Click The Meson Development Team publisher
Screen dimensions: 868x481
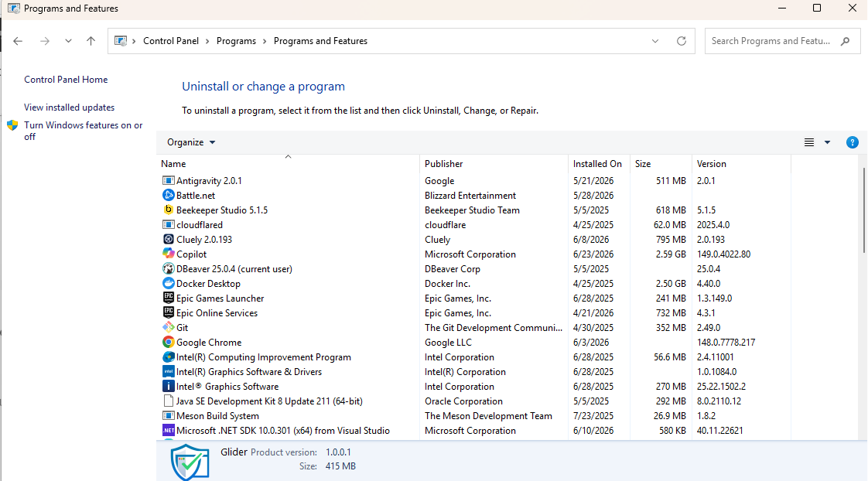pyautogui.click(x=488, y=416)
